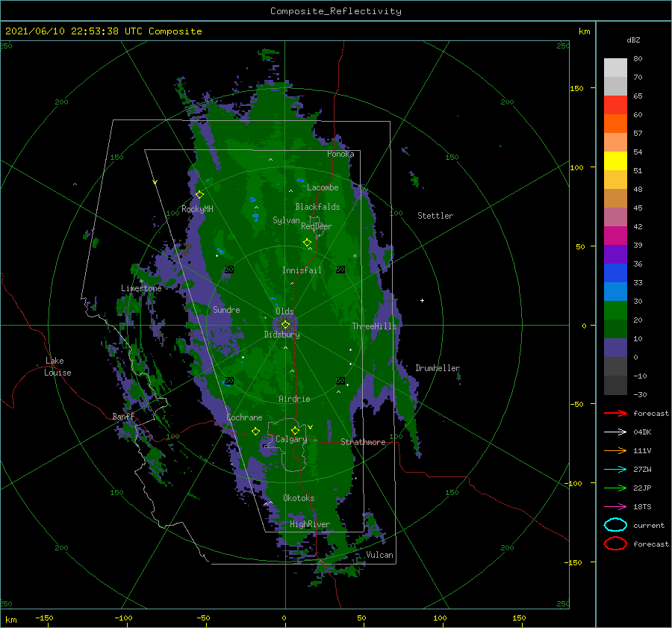
Task: Click the Limestone label
Action: tap(141, 288)
